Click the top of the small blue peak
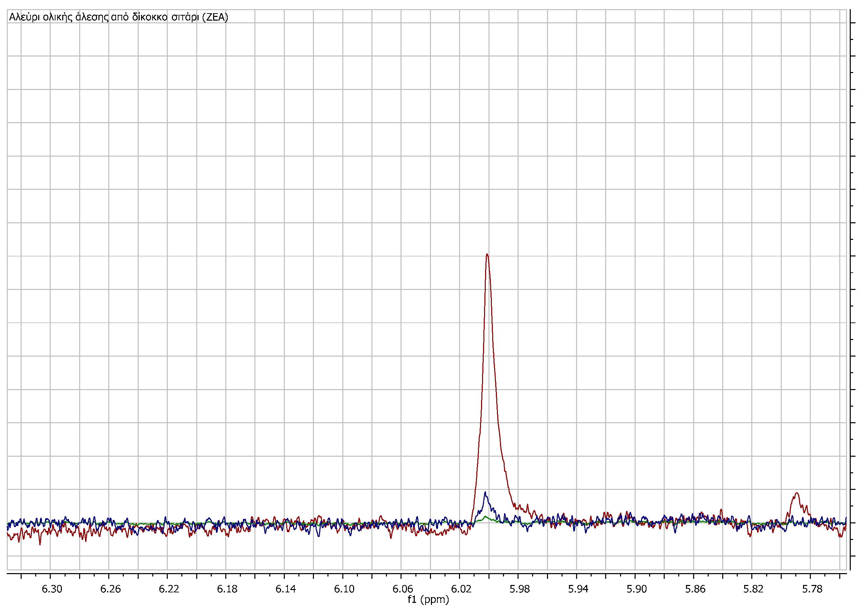 point(485,493)
